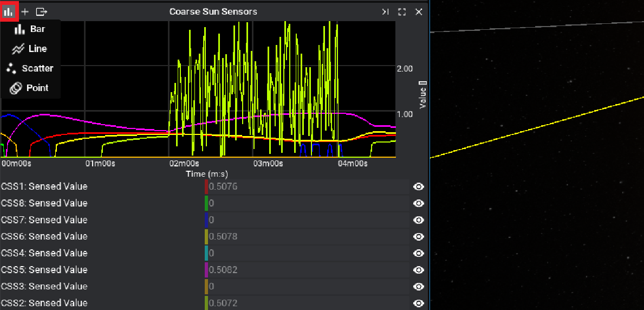Hide the CSS6 Sensed Value trace
This screenshot has height=310, width=644.
coord(419,236)
